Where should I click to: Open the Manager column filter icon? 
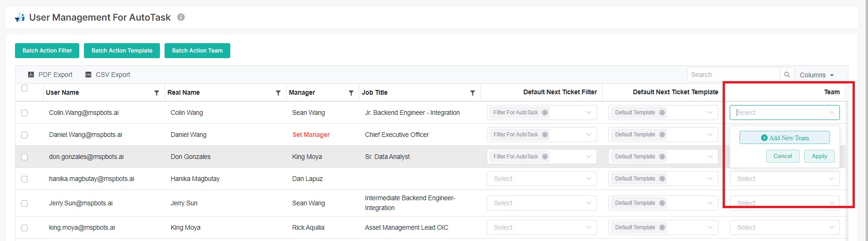click(x=351, y=93)
